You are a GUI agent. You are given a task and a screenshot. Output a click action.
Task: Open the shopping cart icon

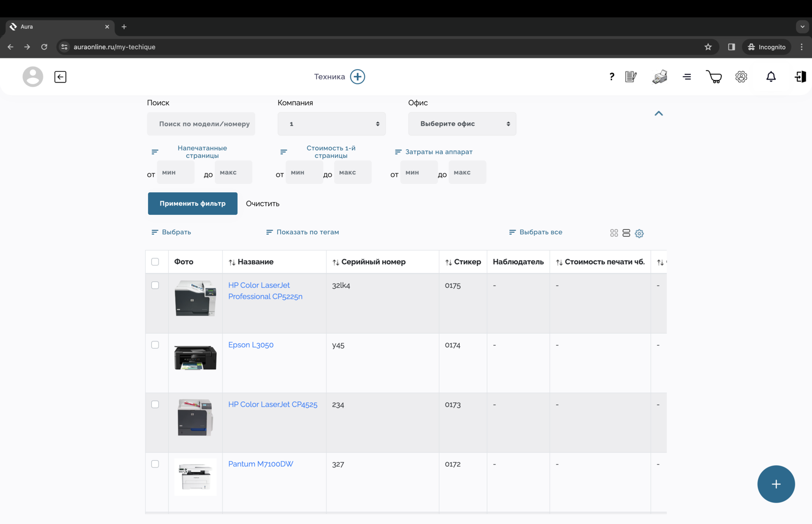(713, 77)
